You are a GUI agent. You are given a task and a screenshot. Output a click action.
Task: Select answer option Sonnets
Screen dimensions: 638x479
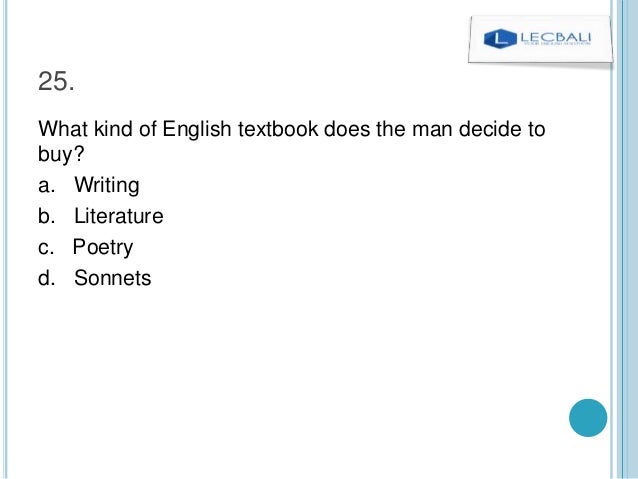[112, 278]
